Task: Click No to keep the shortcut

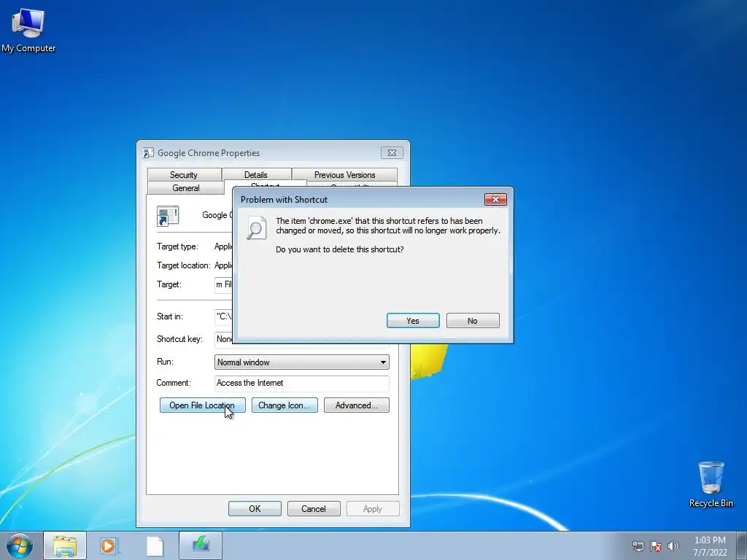Action: (x=473, y=321)
